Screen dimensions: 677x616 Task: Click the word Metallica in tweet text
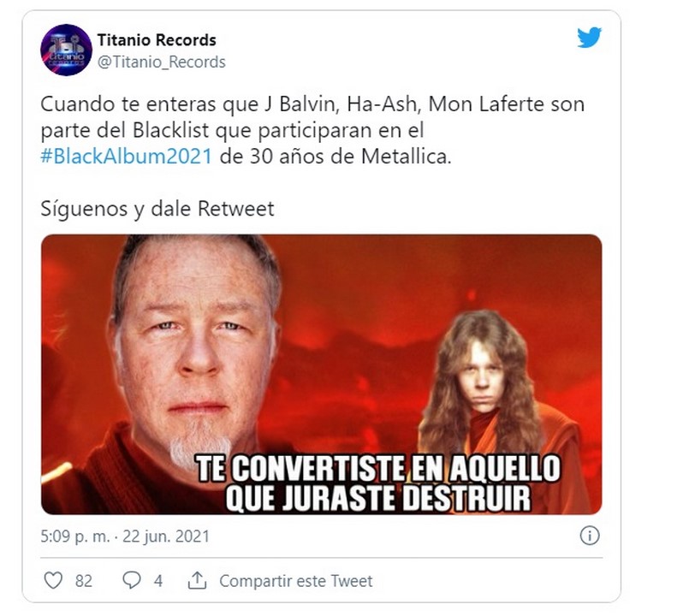406,157
